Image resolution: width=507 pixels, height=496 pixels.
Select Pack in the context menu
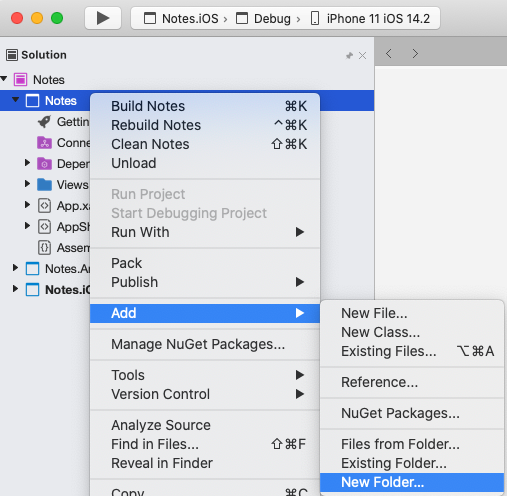(205, 263)
